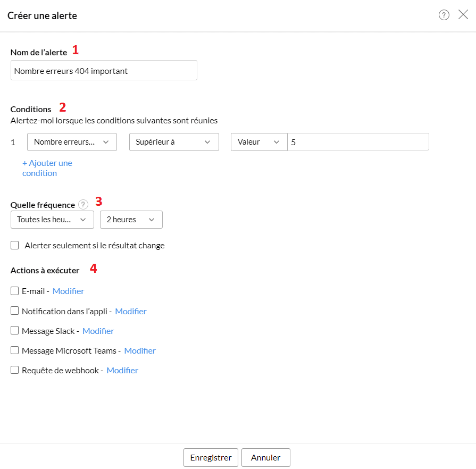
Task: Check Message Microsoft Teams checkbox
Action: click(x=15, y=350)
